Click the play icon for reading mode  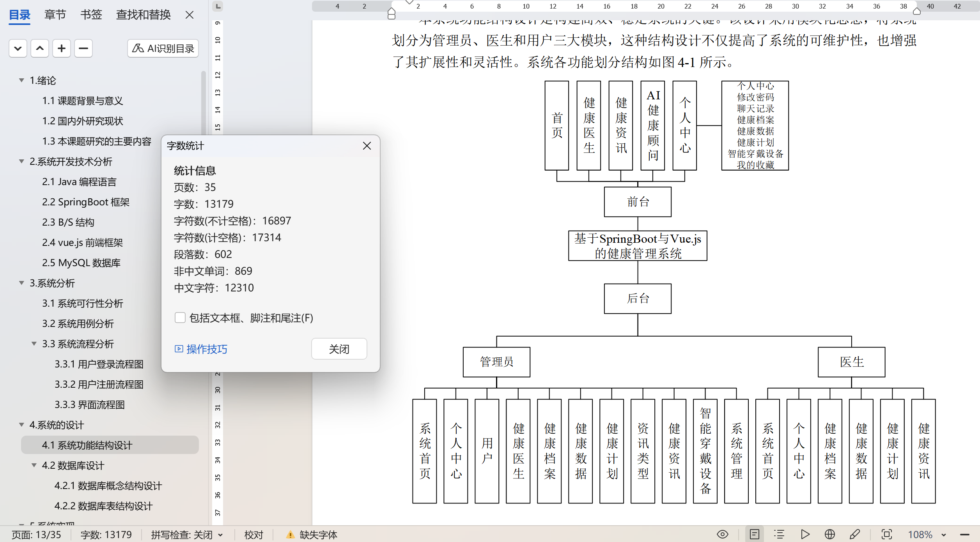click(805, 534)
